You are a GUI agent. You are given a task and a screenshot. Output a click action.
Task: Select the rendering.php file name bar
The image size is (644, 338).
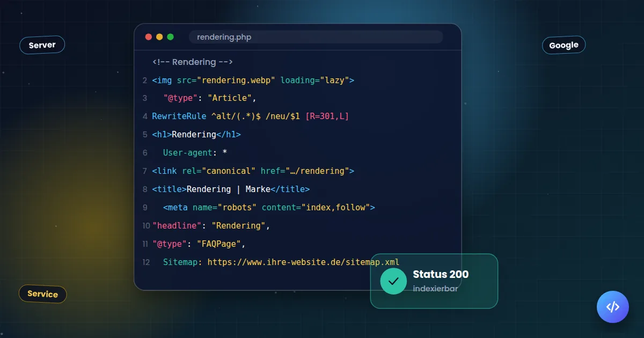pyautogui.click(x=316, y=37)
